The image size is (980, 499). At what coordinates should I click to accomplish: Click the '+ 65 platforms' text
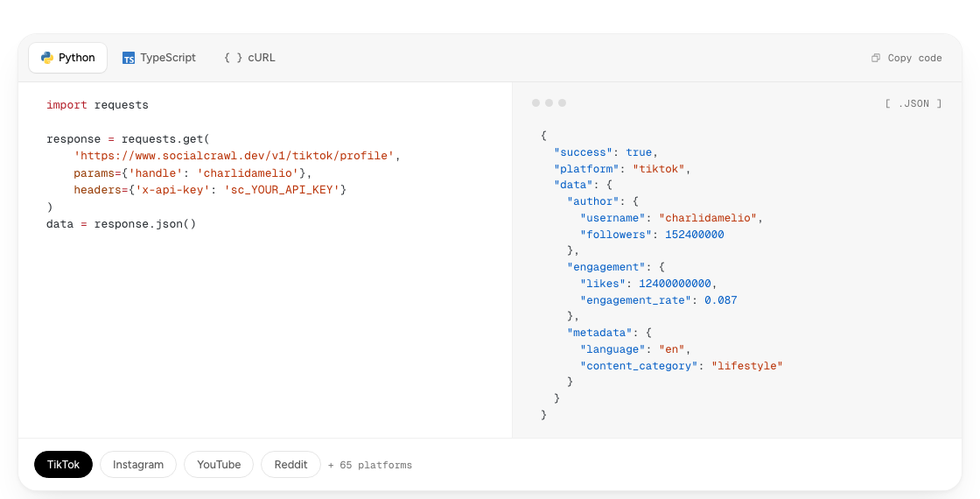[370, 465]
